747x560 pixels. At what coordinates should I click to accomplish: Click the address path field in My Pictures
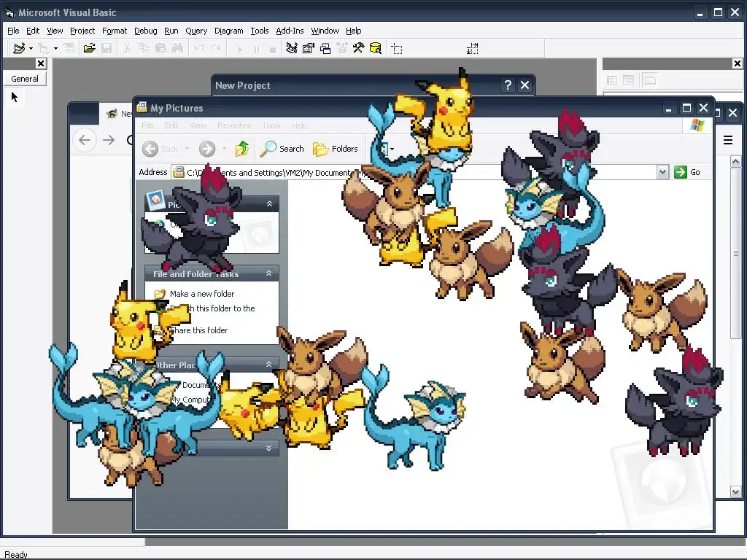point(414,172)
